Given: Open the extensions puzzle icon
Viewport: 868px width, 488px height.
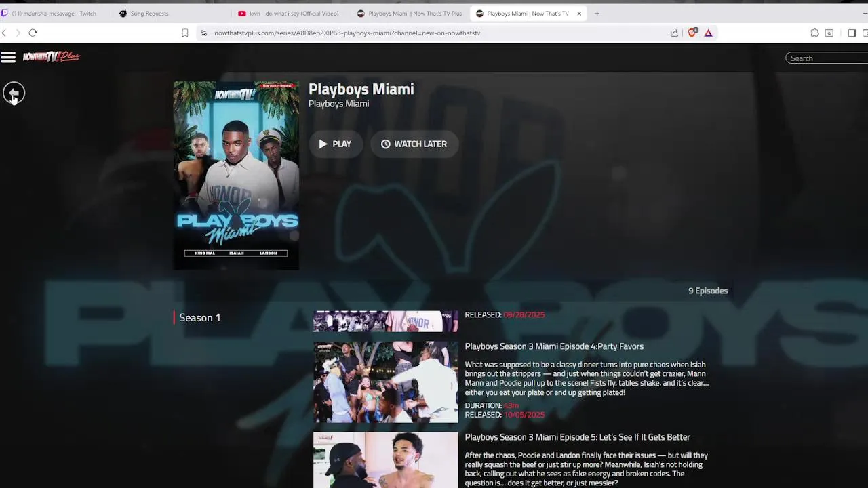Looking at the screenshot, I should pos(814,33).
